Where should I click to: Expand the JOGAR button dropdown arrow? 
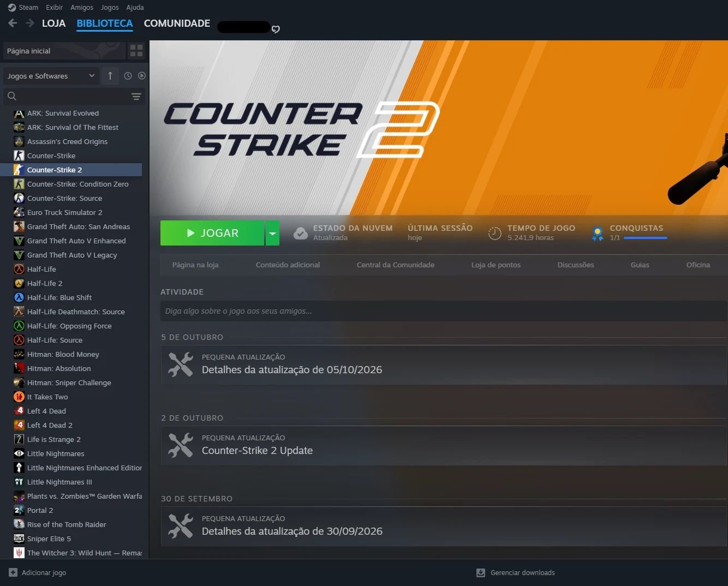272,233
